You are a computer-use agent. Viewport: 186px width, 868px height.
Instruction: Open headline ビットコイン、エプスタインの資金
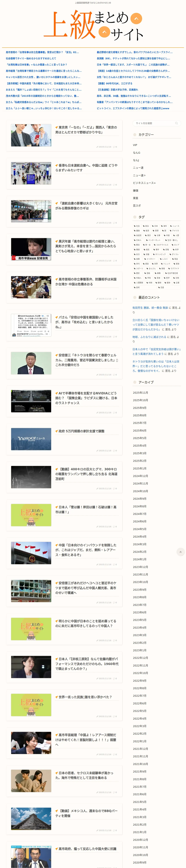click(133, 108)
